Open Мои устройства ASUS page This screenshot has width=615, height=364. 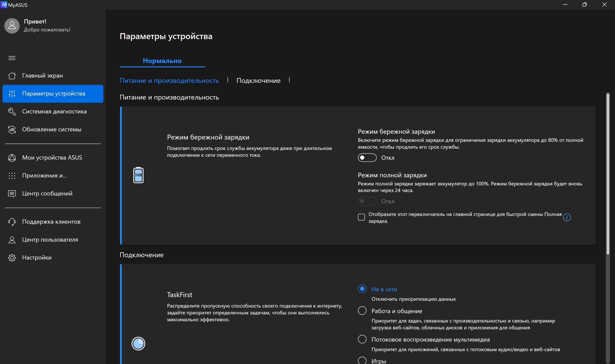tap(53, 157)
